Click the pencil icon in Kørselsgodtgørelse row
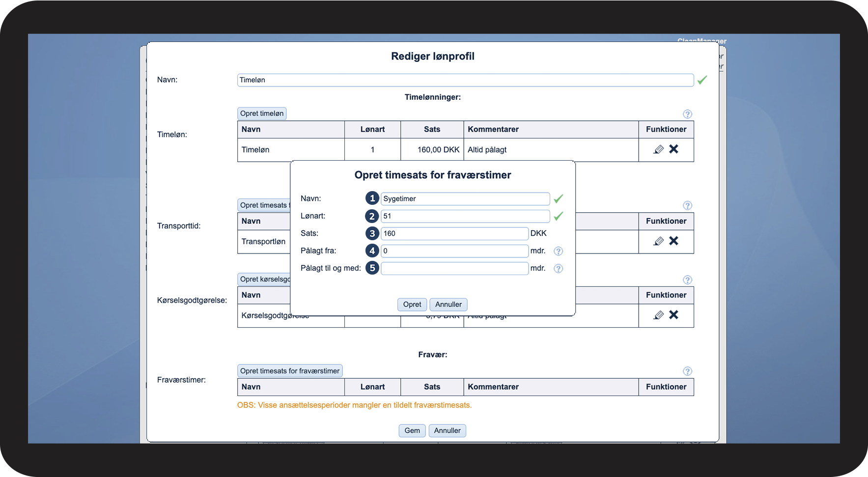The height and width of the screenshot is (477, 868). click(x=659, y=315)
